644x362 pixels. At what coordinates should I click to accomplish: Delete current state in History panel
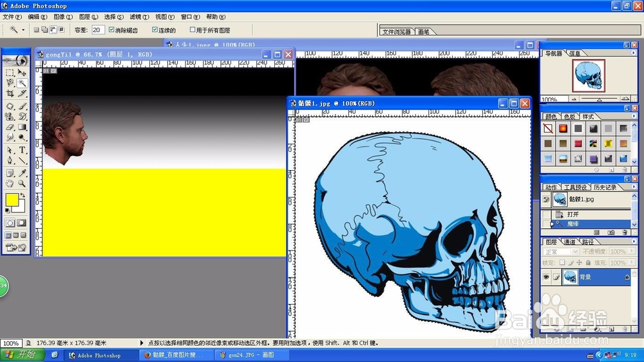click(x=625, y=233)
